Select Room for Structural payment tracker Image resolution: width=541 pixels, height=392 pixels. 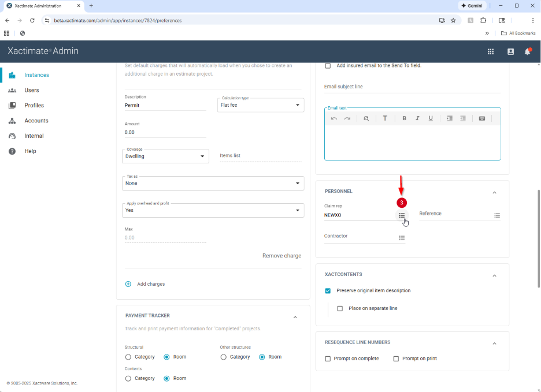(166, 357)
